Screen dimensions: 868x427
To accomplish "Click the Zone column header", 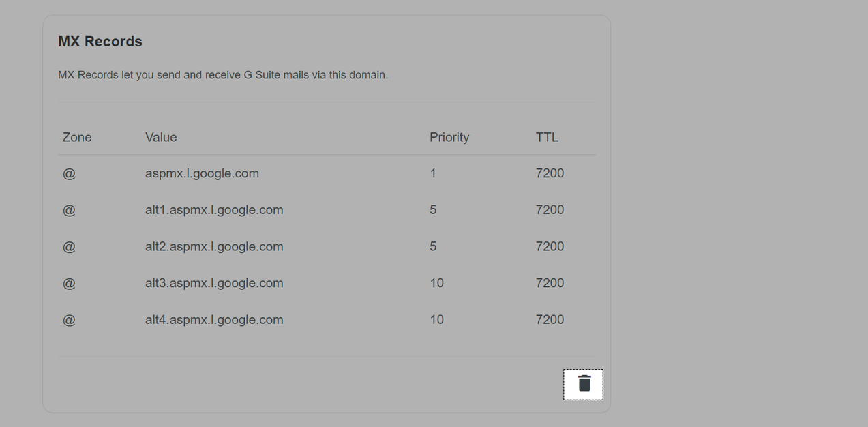I will pyautogui.click(x=77, y=137).
